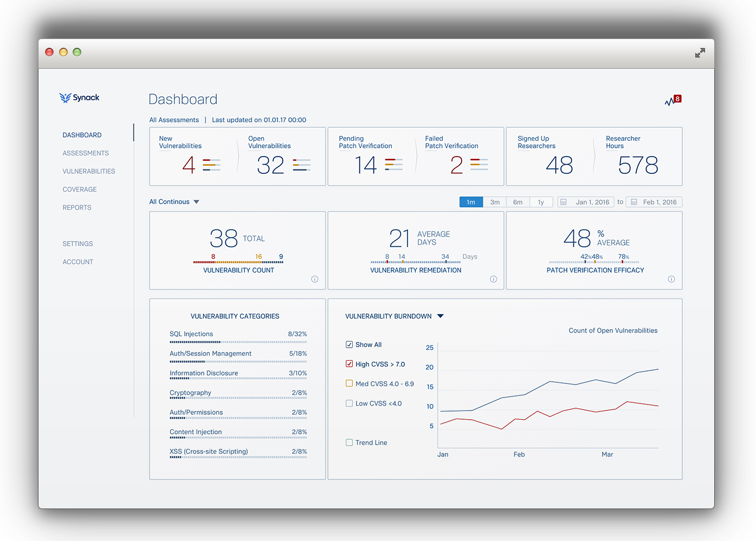Screen dimensions: 756x541
Task: Click the Synack logo
Action: click(80, 97)
